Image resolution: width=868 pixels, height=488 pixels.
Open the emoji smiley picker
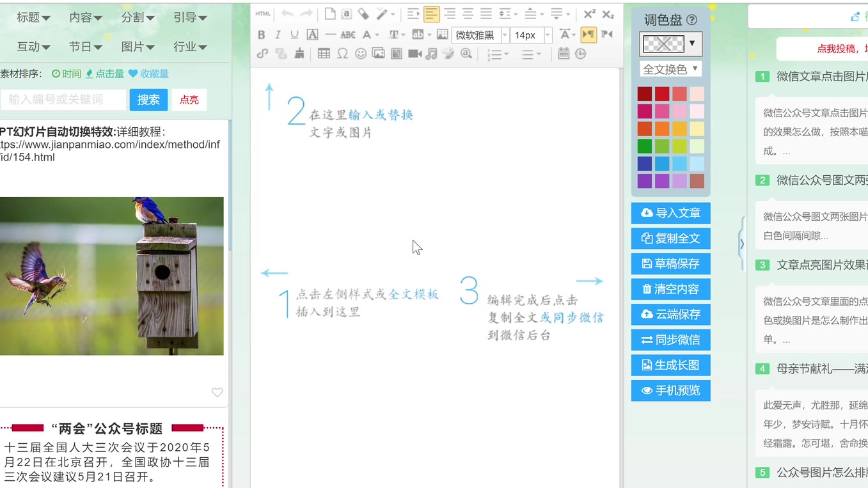361,54
